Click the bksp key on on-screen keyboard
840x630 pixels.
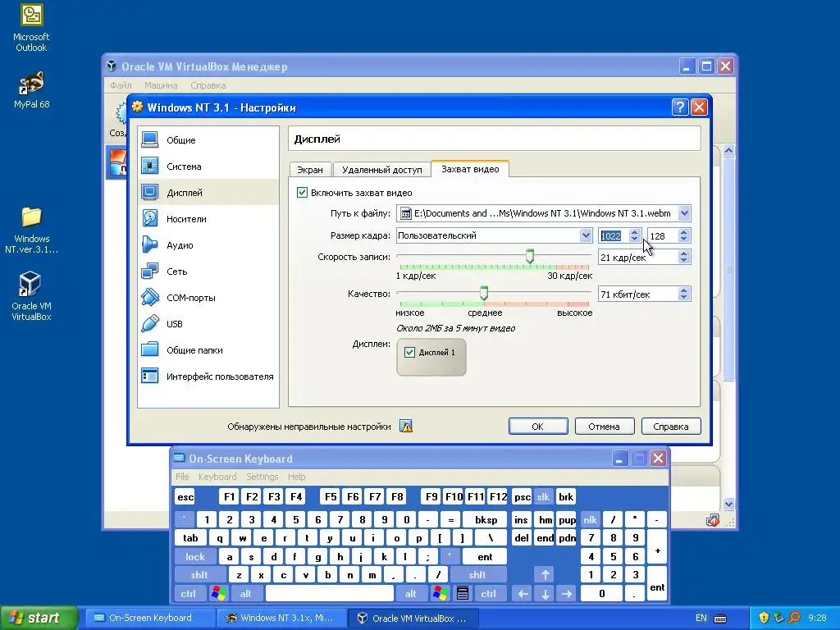486,519
